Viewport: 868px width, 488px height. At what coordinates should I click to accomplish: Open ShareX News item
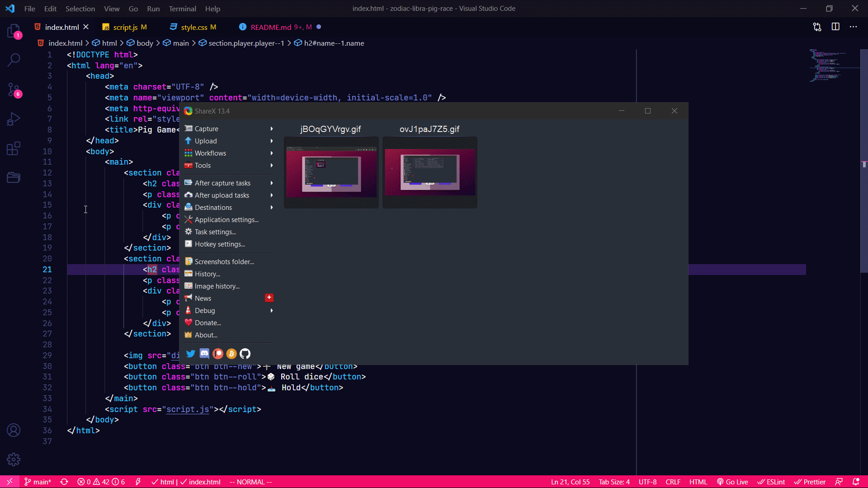(x=228, y=298)
